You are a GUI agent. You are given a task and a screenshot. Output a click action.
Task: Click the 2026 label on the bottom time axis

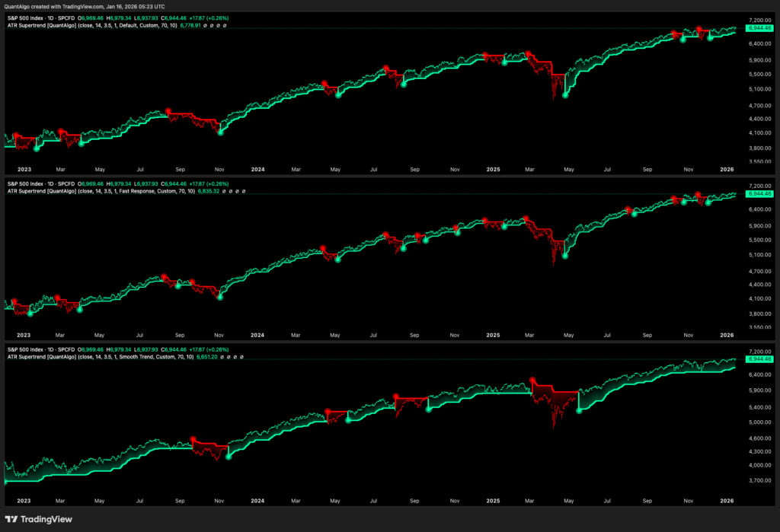tap(726, 501)
